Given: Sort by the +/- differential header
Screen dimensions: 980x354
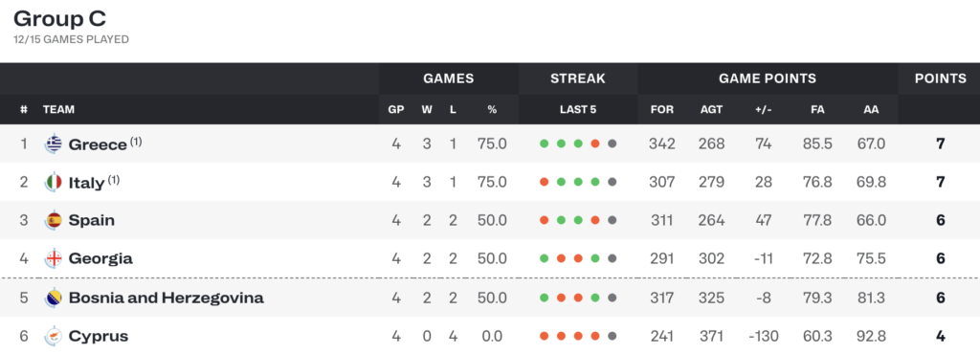Looking at the screenshot, I should pyautogui.click(x=763, y=109).
